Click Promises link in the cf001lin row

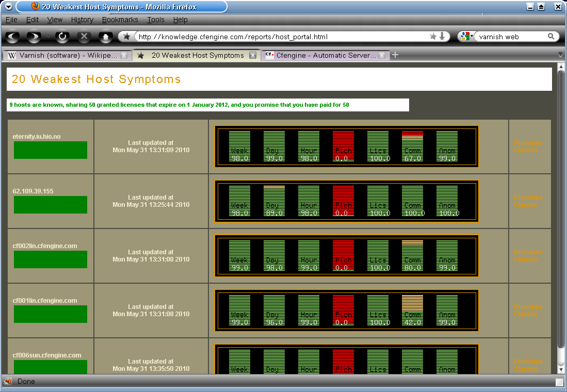[x=528, y=307]
